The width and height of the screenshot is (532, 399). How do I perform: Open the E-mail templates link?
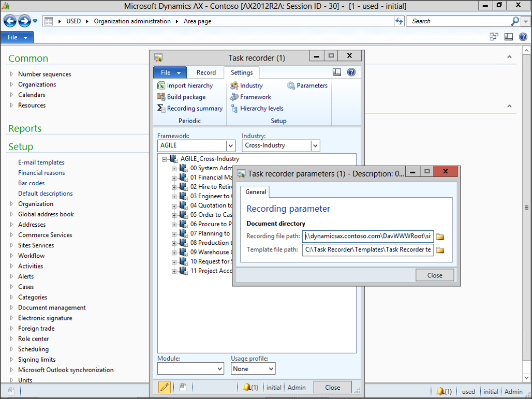[41, 162]
